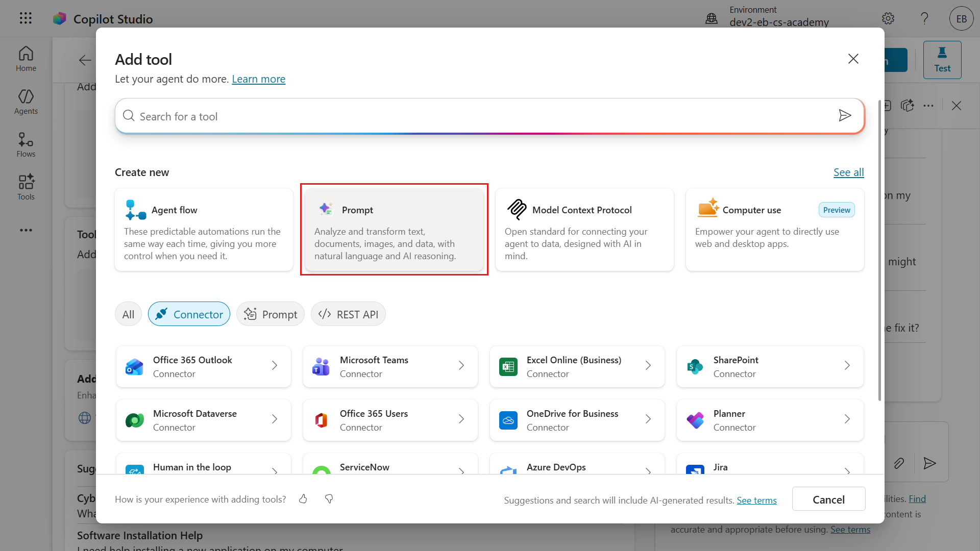
Task: Expand the Microsoft Teams connector
Action: coord(390,366)
